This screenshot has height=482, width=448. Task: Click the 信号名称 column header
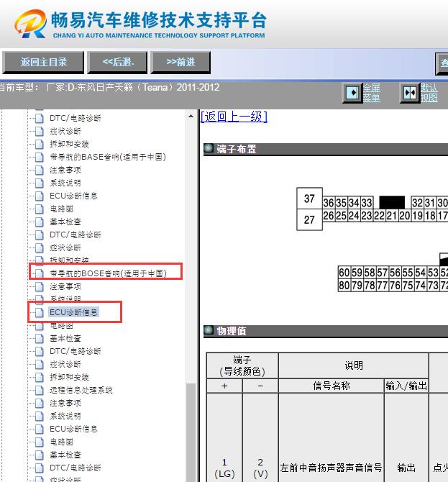point(332,386)
